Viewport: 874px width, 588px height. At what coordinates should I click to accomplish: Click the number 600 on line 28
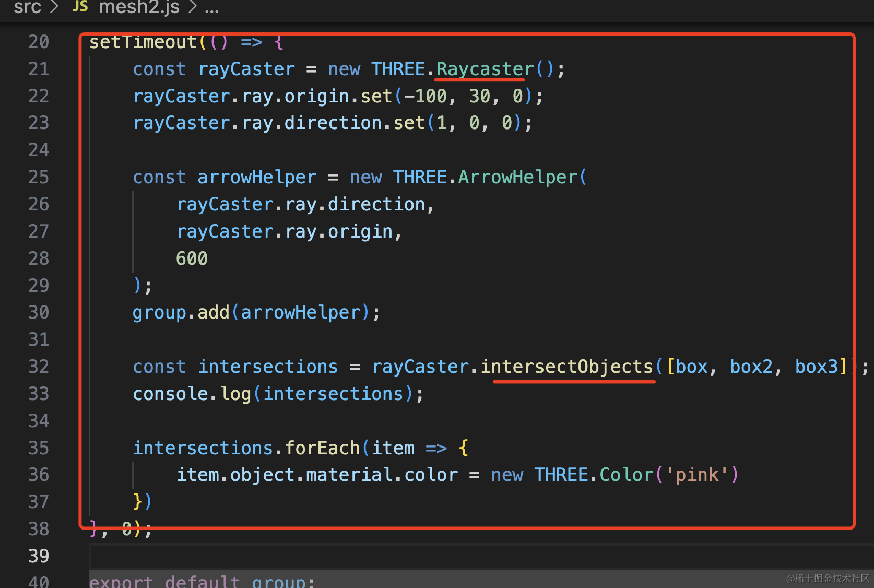192,258
